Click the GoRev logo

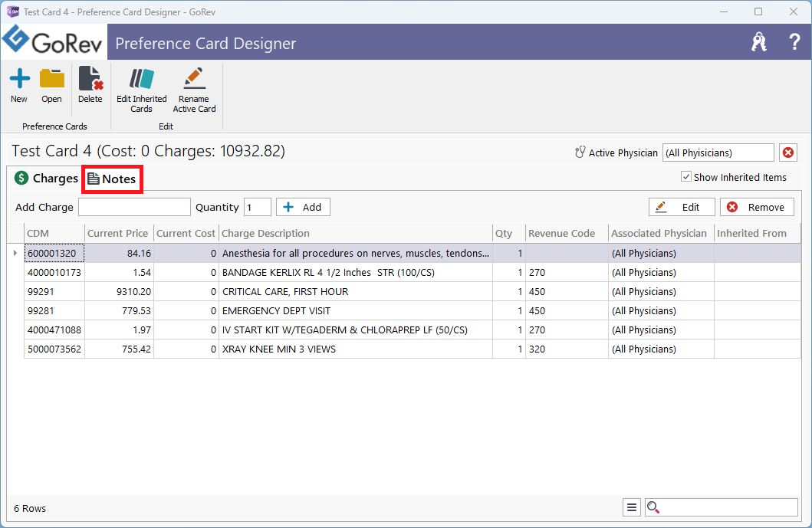[53, 41]
